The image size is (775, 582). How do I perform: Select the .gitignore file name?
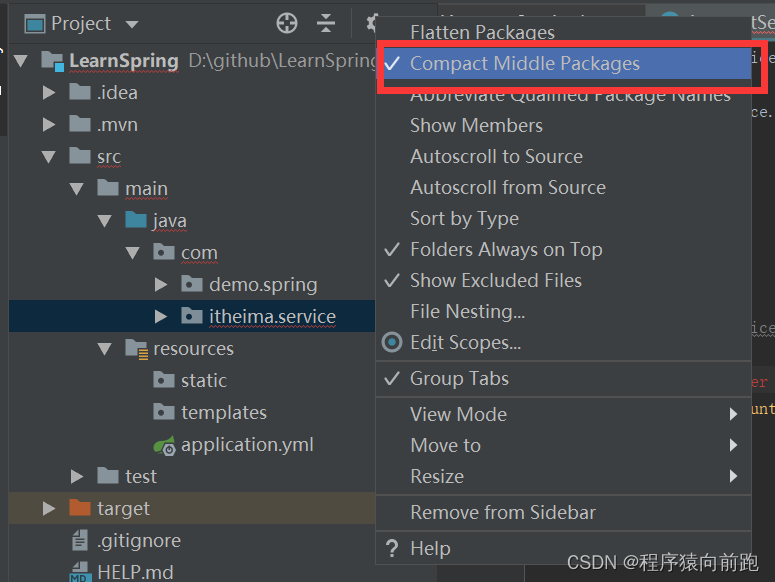[x=139, y=540]
